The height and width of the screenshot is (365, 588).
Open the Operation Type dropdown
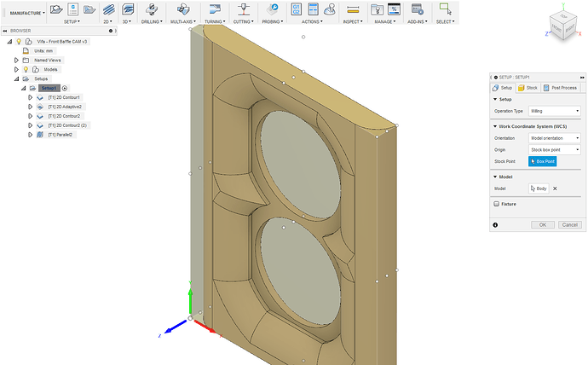tap(553, 111)
